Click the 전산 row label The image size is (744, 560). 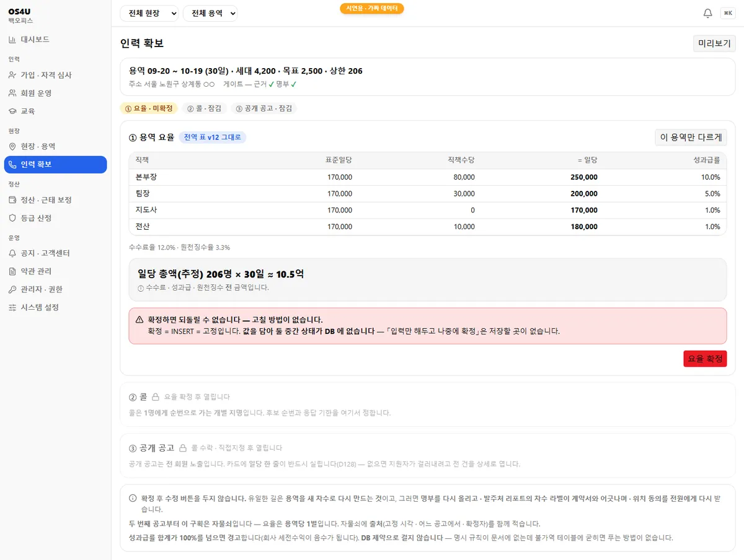point(143,227)
